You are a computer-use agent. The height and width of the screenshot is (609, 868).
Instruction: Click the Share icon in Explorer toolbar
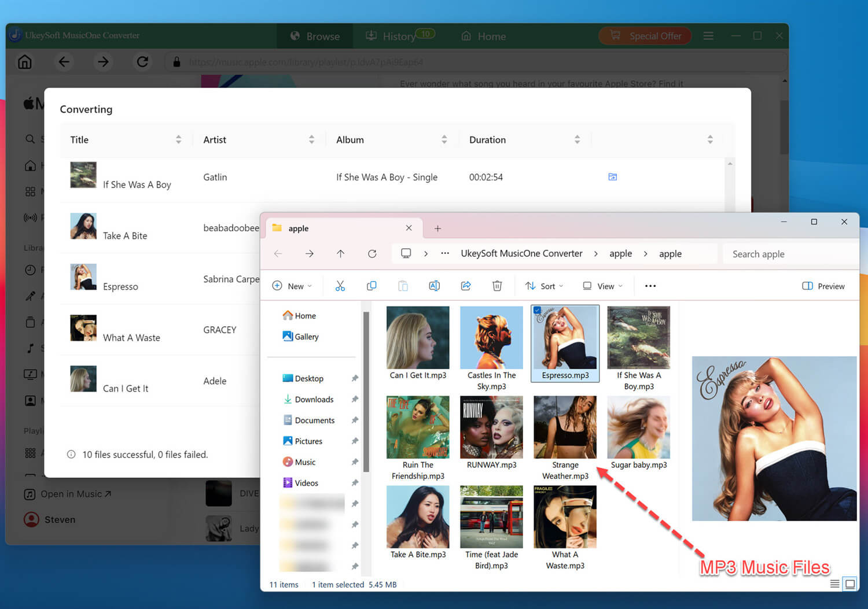(x=466, y=286)
